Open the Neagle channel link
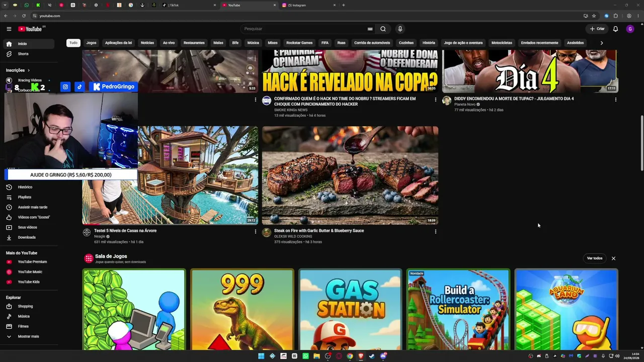This screenshot has height=362, width=644. (100, 236)
